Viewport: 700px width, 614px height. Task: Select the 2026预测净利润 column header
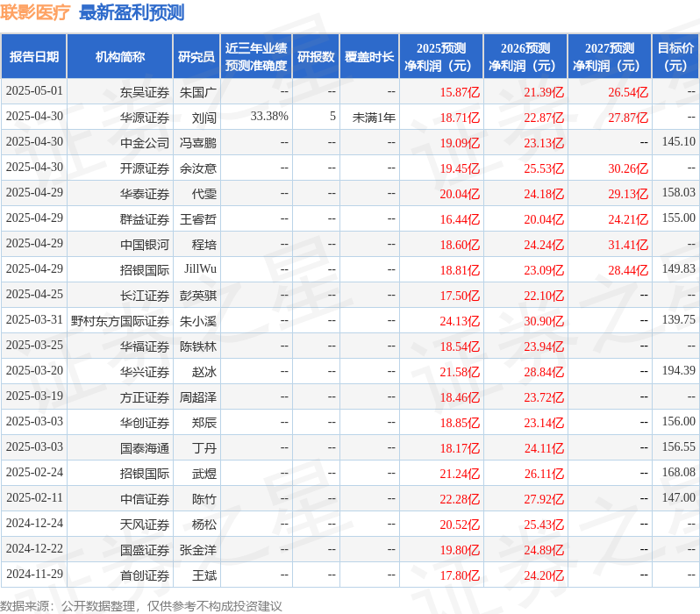click(x=525, y=57)
